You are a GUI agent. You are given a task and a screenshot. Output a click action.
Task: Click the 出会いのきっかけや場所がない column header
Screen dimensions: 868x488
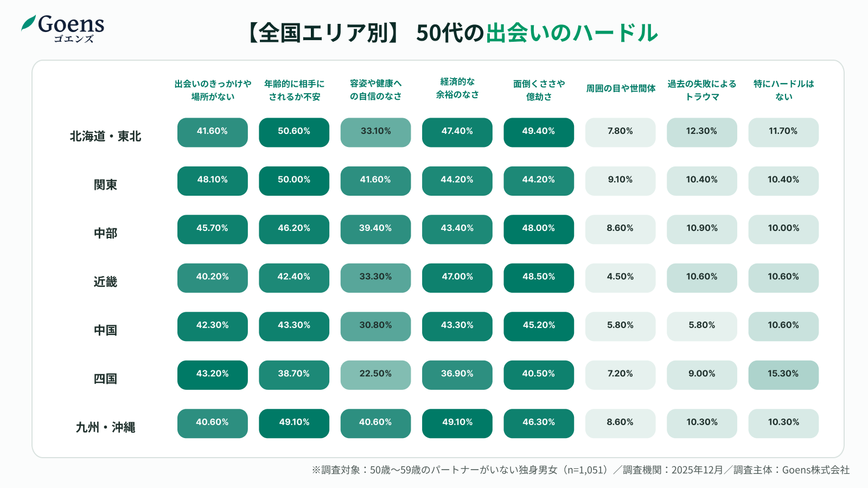point(213,90)
